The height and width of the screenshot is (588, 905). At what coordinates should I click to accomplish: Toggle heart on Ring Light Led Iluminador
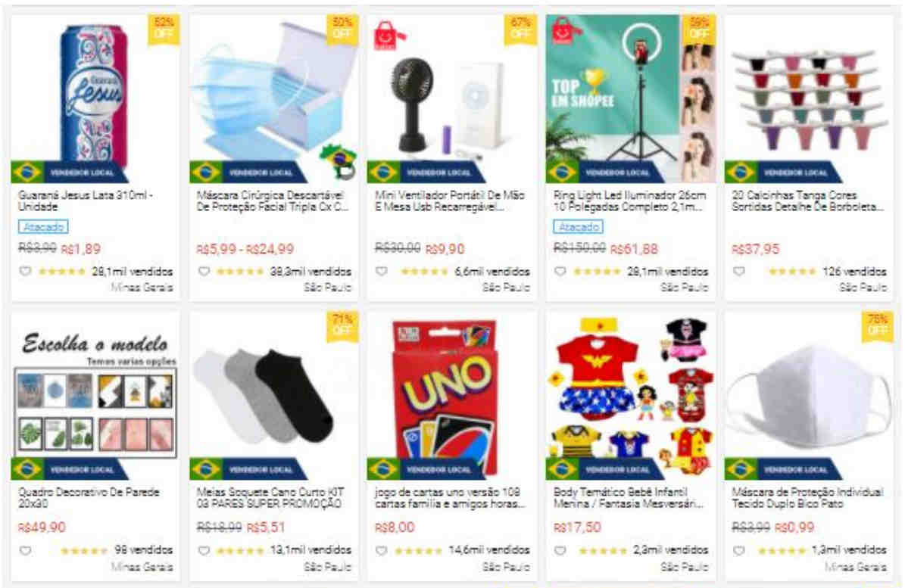[x=560, y=271]
